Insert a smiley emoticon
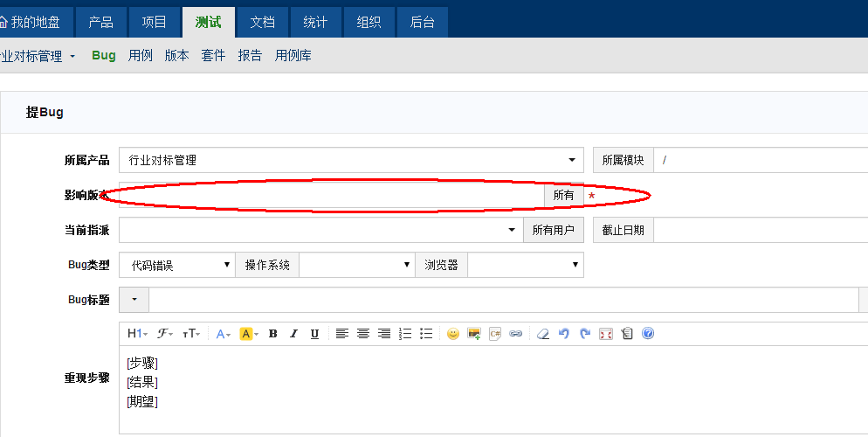 453,333
